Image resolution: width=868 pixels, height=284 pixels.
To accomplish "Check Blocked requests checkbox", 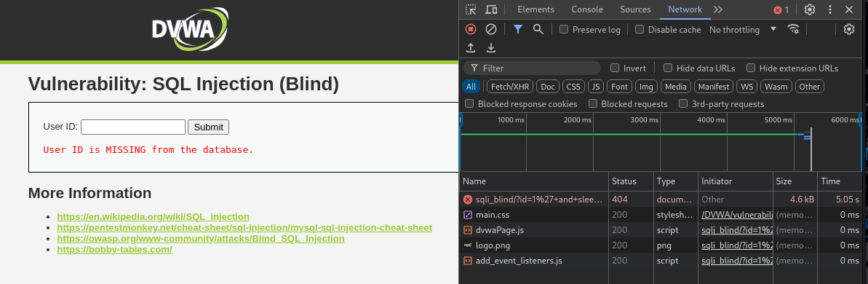I will click(x=593, y=103).
